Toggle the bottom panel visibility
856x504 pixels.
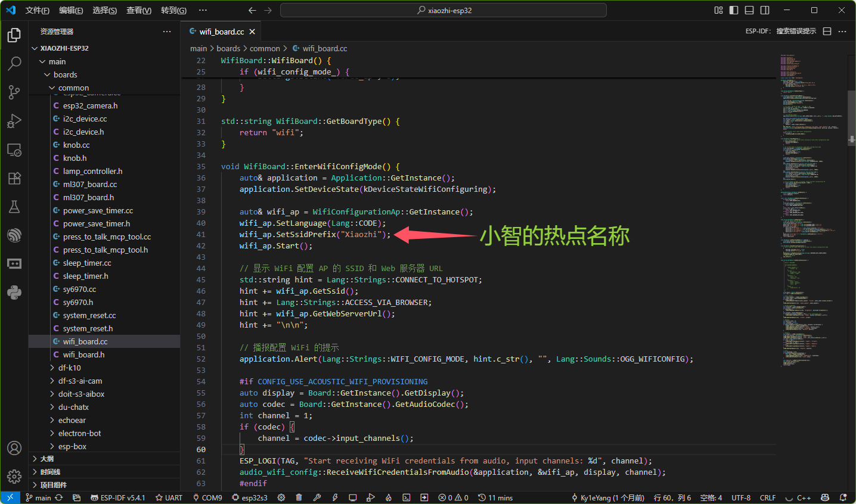tap(749, 10)
